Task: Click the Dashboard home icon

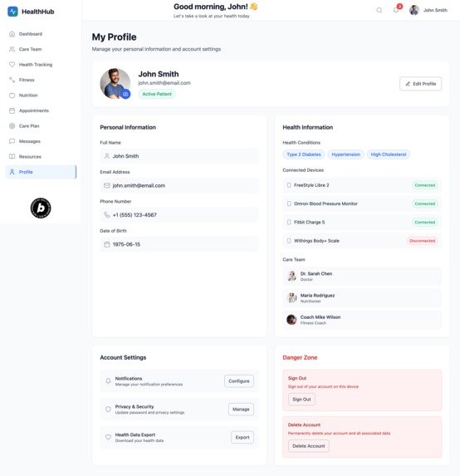Action: (12, 34)
